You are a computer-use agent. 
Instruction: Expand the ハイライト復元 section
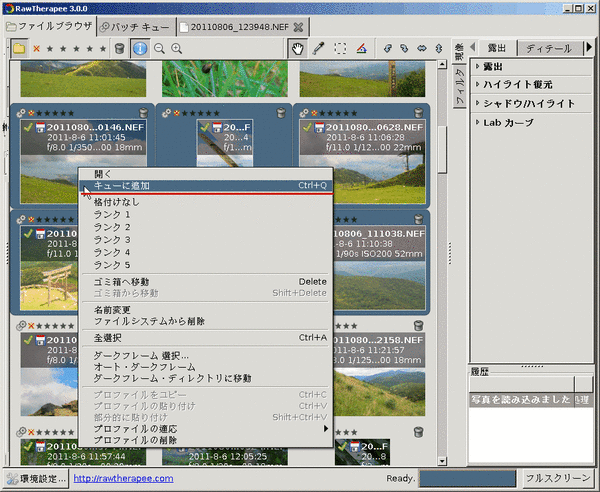[x=531, y=85]
